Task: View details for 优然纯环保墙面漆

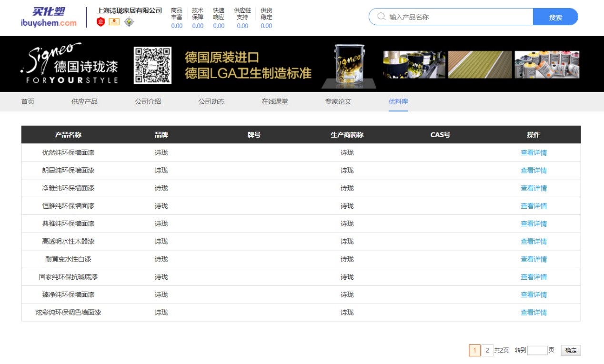Action: point(534,152)
